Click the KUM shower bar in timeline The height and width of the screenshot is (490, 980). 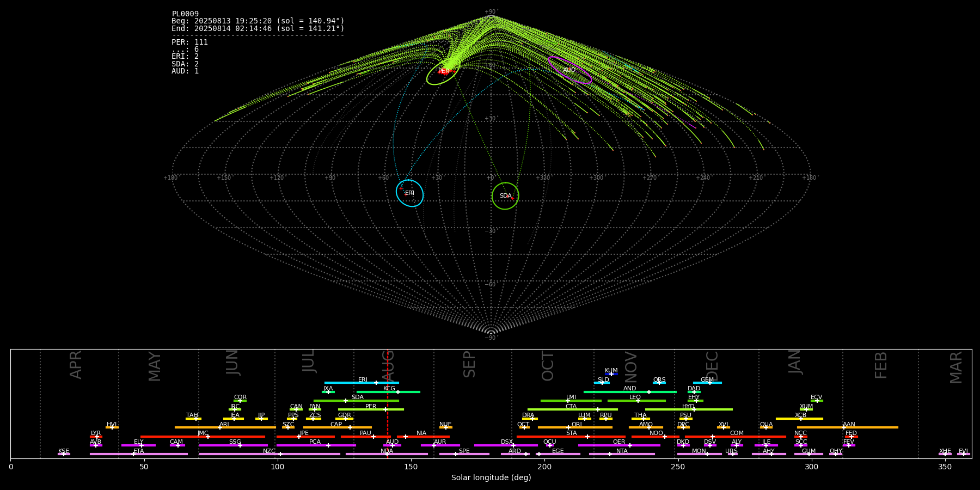(611, 374)
